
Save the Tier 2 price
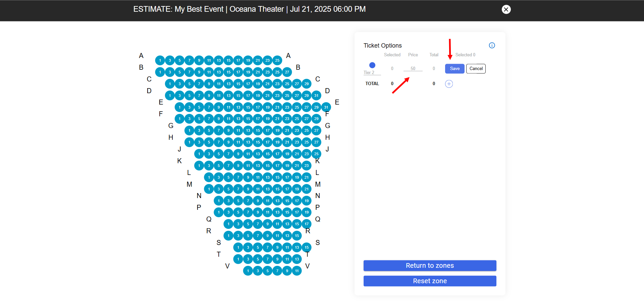(x=454, y=69)
